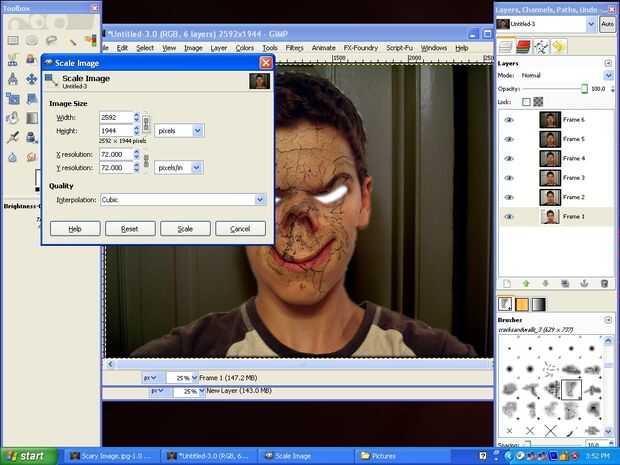This screenshot has width=620, height=465.
Task: Click the Width spinner arrows
Action: point(137,117)
